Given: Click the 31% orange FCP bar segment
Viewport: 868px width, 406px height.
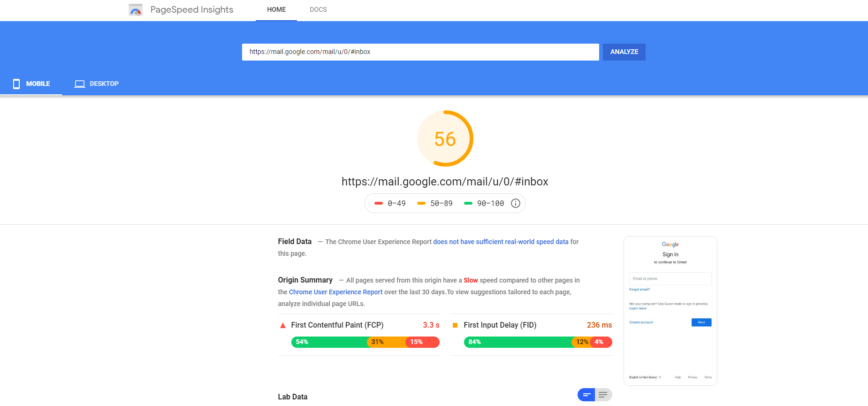Looking at the screenshot, I should point(387,342).
